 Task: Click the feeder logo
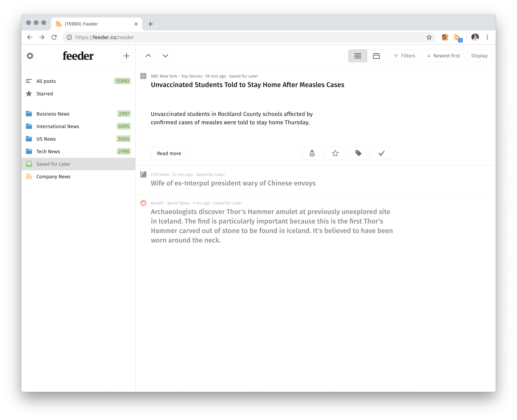[78, 56]
